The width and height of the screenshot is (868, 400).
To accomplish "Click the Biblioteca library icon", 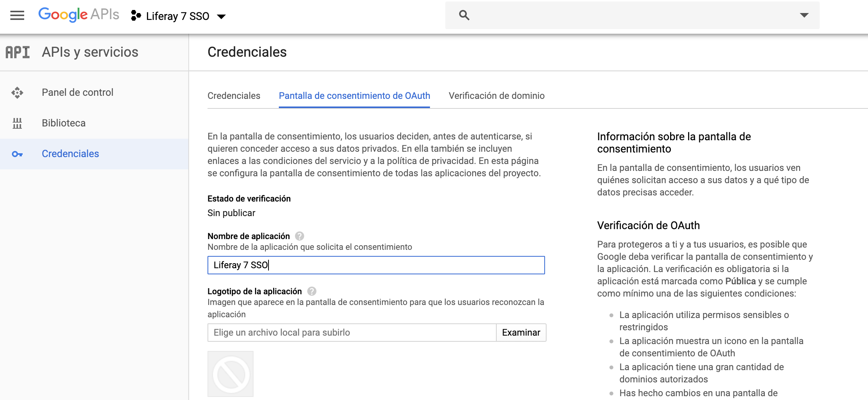I will tap(17, 123).
